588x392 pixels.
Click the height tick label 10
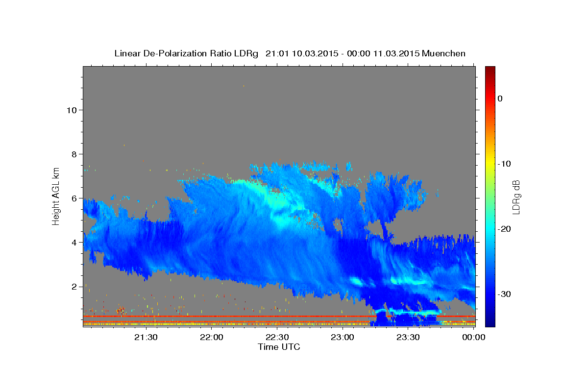click(x=72, y=110)
